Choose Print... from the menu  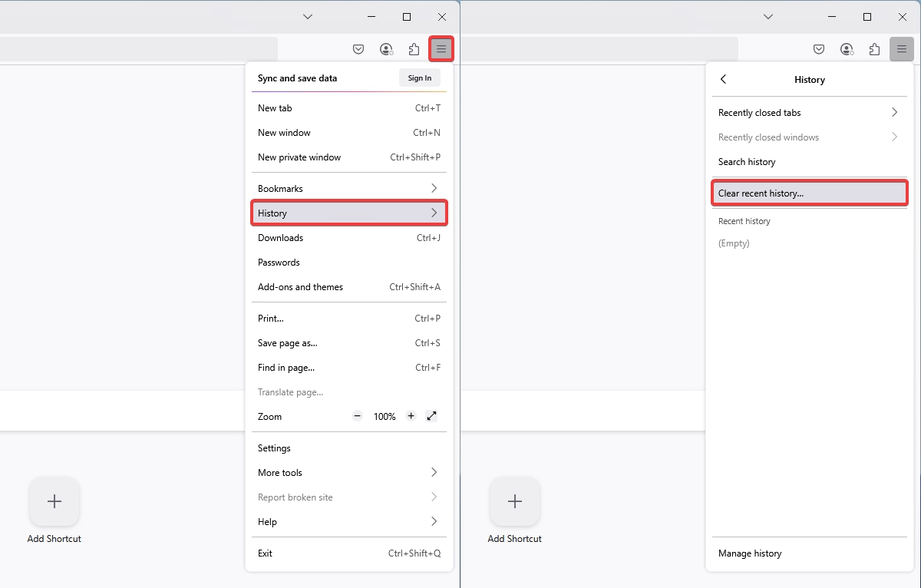[x=349, y=318]
